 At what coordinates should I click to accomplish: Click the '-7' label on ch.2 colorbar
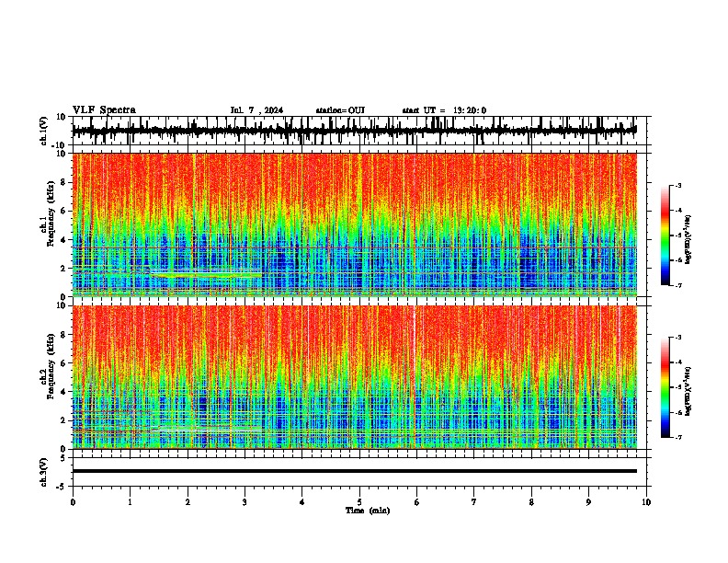point(677,438)
